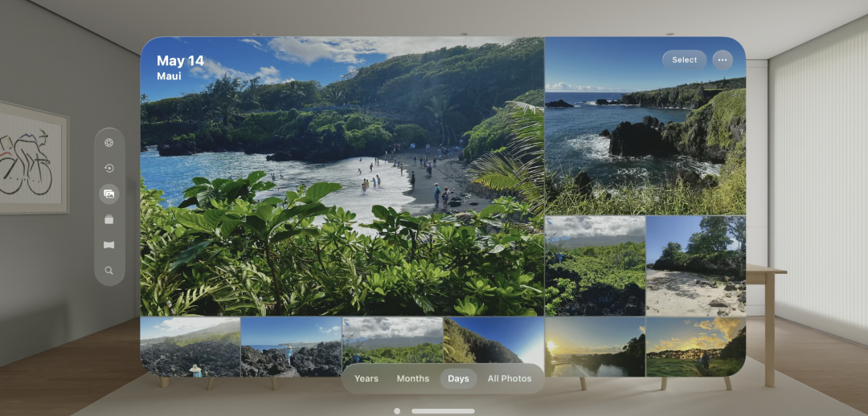Image resolution: width=868 pixels, height=416 pixels.
Task: Open the sun over water sunset thumbnail
Action: (x=595, y=347)
